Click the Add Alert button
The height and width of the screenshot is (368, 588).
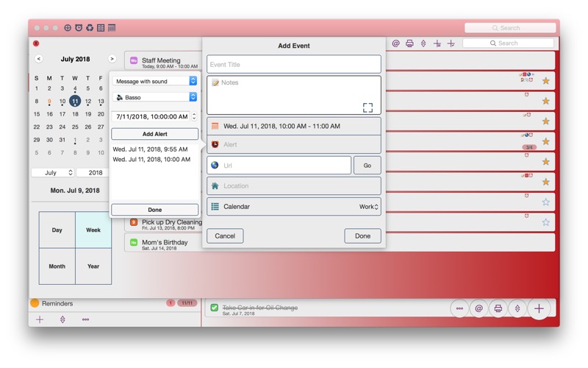[x=154, y=134]
